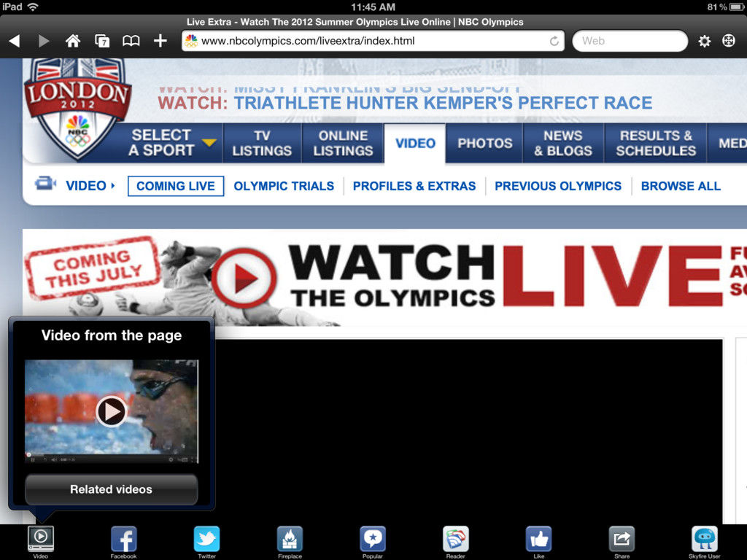747x560 pixels.
Task: Go back with the browser back arrow
Action: pos(15,41)
